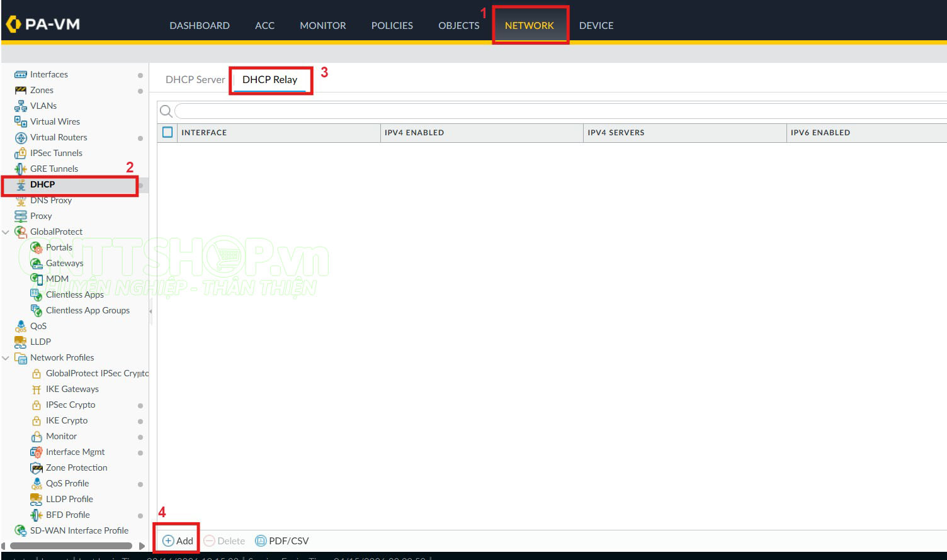Screen dimensions: 947x560
Task: Click the Clientless Apps icon
Action: click(x=37, y=294)
